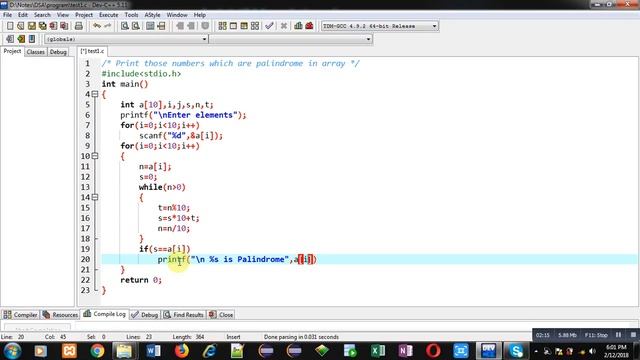This screenshot has height=360, width=640.
Task: Click the Print toolbar icon
Action: 79,26
